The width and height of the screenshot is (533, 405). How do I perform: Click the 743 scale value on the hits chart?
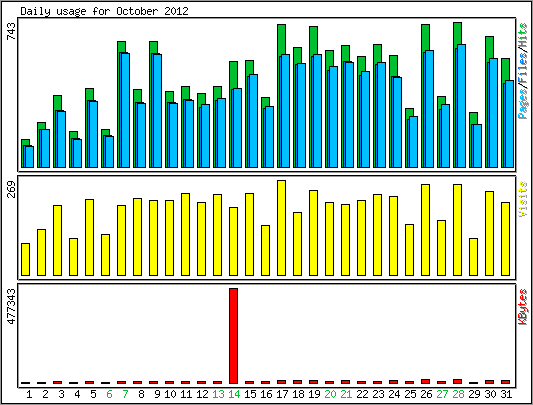[x=12, y=32]
